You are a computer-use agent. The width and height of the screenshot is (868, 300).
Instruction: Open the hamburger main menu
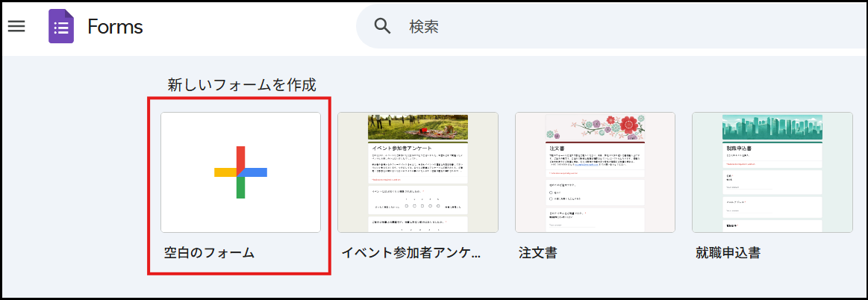tap(16, 26)
